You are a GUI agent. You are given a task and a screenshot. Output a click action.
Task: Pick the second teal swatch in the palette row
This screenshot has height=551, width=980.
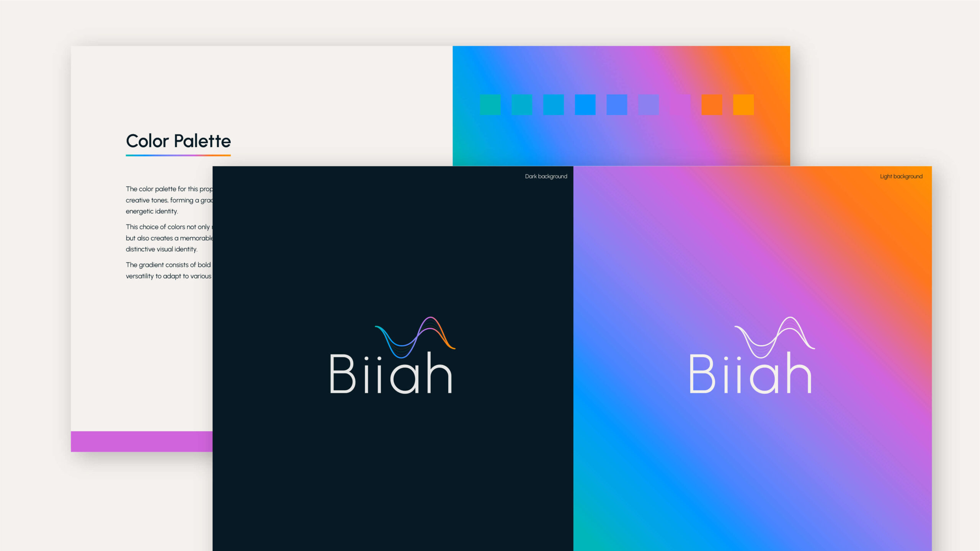click(x=522, y=104)
